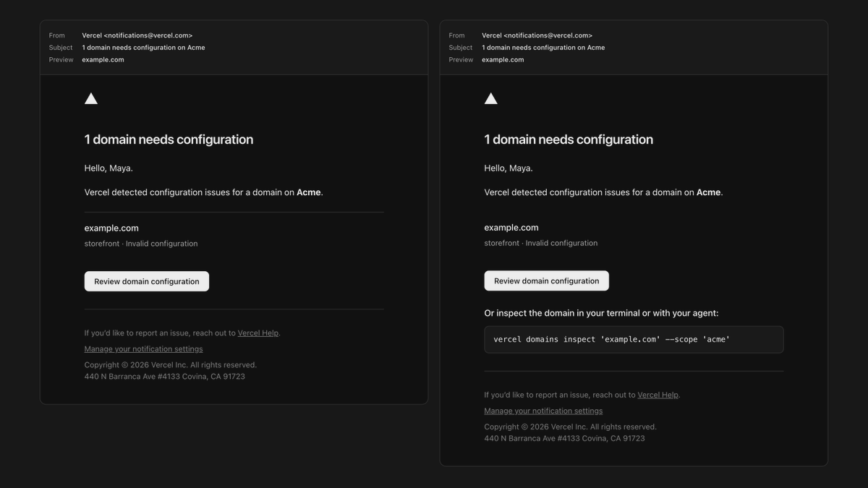Click the sender address in left email header
868x488 pixels.
(137, 35)
